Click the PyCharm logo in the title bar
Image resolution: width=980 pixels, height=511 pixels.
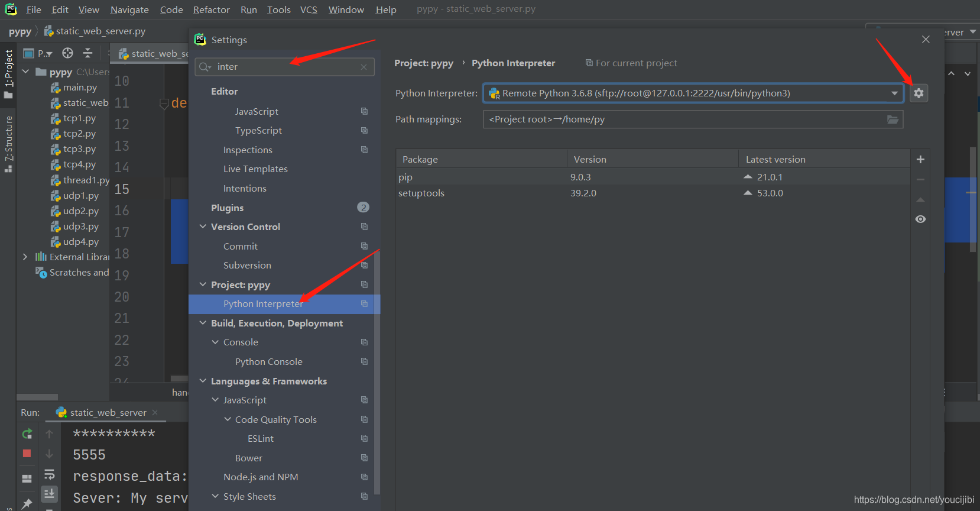pyautogui.click(x=11, y=9)
